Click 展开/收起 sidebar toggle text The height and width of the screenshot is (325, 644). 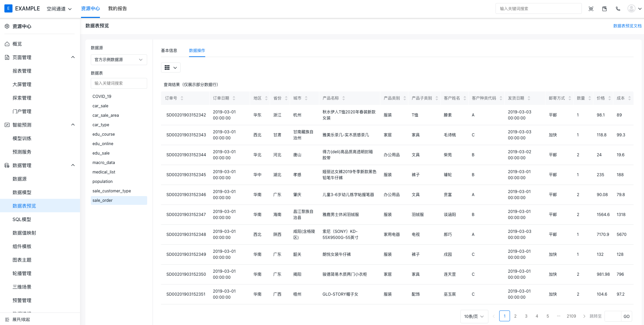(21, 320)
